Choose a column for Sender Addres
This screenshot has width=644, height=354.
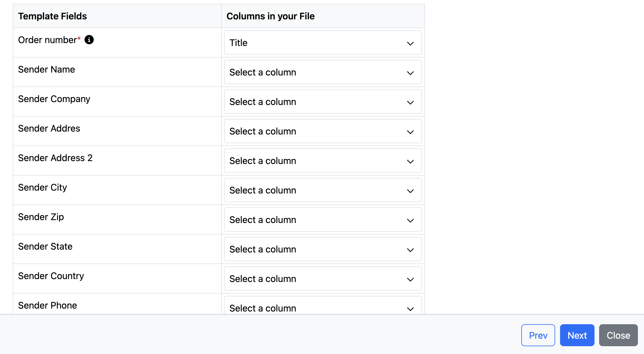point(323,131)
